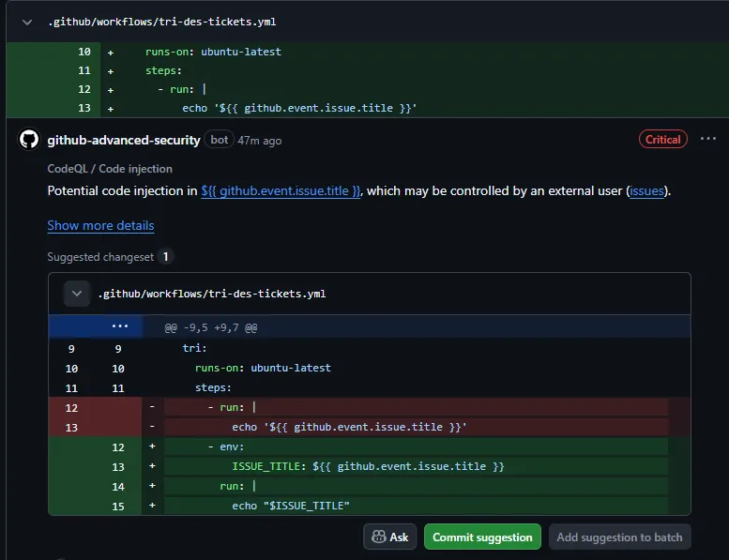Click the CodeQL / Code injection label

click(x=110, y=169)
